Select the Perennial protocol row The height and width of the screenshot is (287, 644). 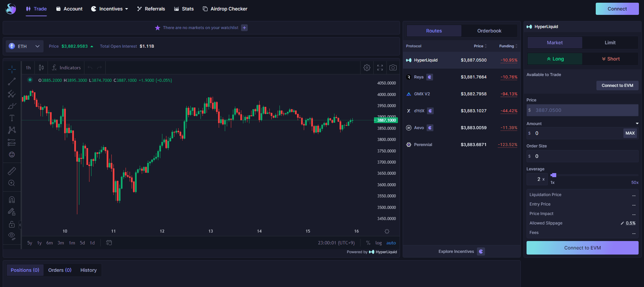[462, 145]
